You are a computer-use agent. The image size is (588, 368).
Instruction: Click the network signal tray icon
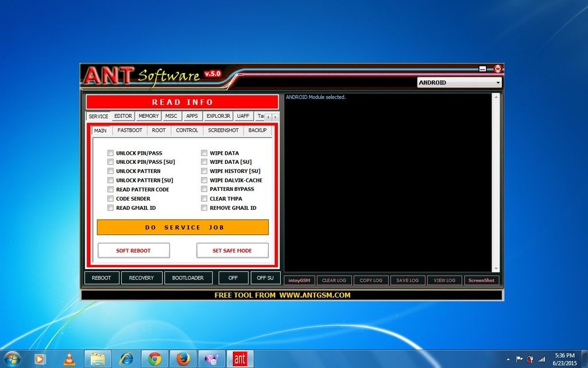point(541,359)
